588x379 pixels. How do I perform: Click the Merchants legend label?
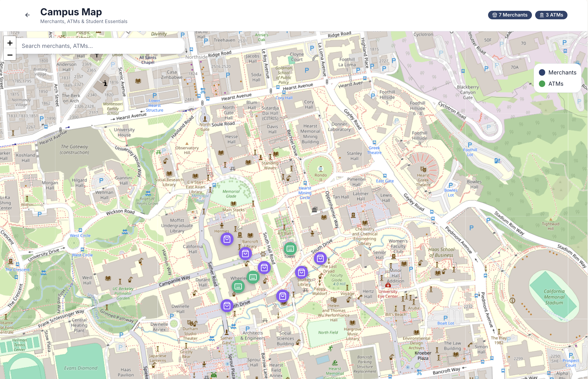pos(562,72)
